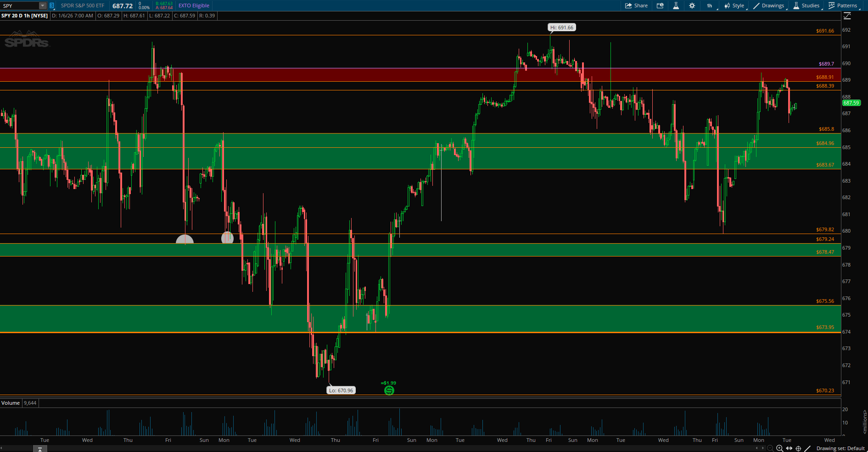Viewport: 868px width, 452px height.
Task: Click the green dividend dollar marker
Action: (x=389, y=390)
